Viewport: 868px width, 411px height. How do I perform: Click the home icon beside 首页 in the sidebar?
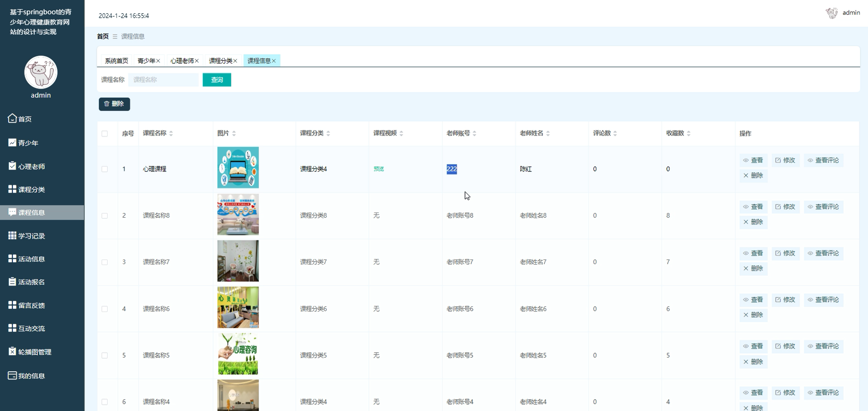click(12, 119)
